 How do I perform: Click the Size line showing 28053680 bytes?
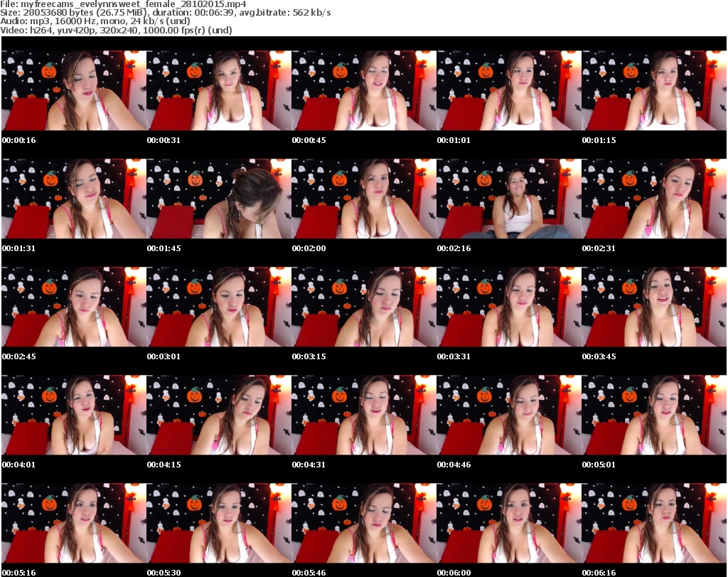point(165,13)
